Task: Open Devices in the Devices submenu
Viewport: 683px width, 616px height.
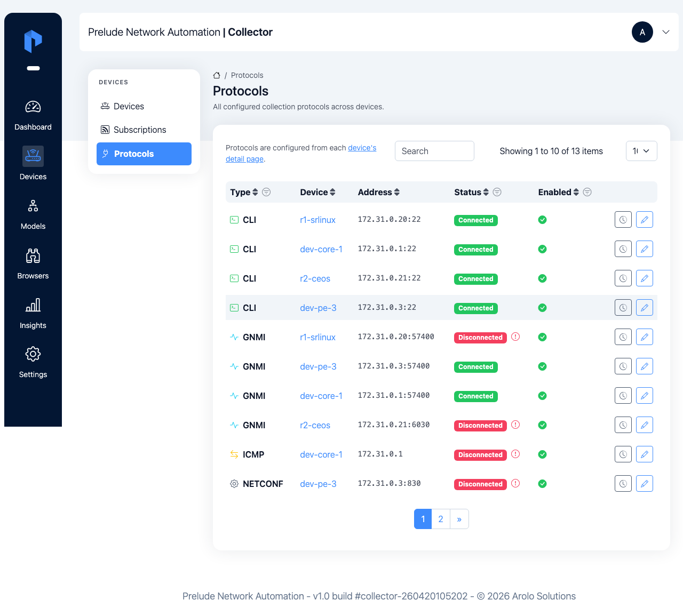Action: coord(144,106)
